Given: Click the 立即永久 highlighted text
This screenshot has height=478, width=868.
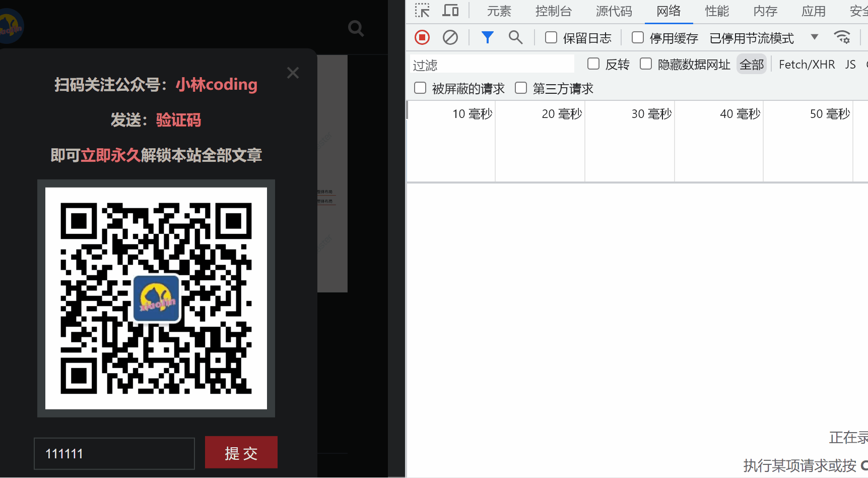Looking at the screenshot, I should (111, 155).
